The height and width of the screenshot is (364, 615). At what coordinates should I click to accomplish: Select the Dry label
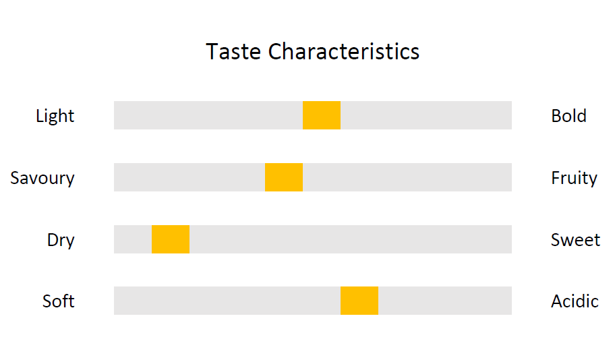pyautogui.click(x=61, y=240)
